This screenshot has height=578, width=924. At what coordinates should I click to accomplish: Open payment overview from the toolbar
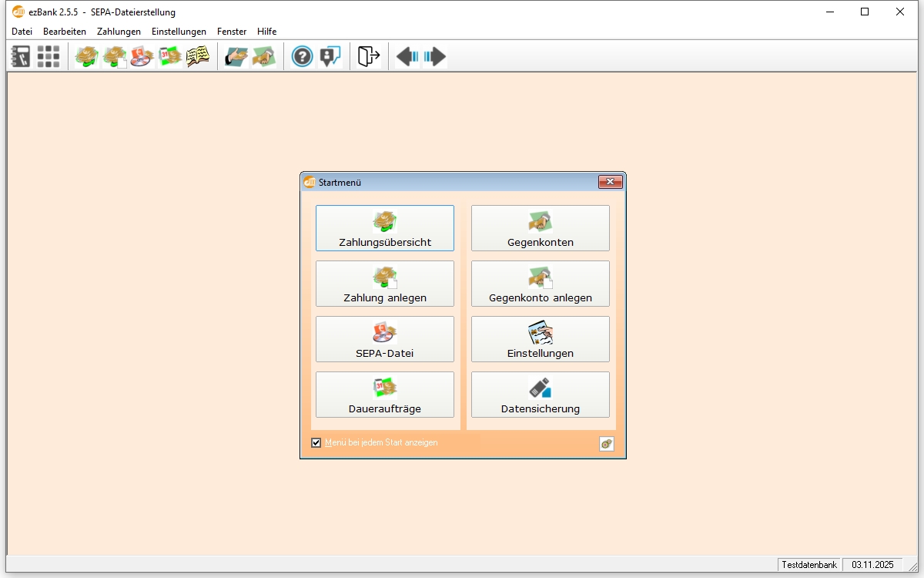pos(87,56)
